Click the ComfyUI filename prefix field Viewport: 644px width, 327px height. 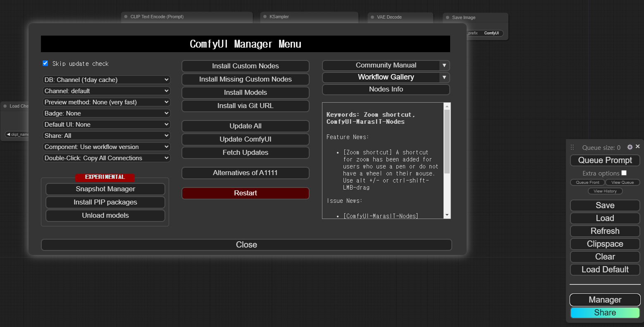pos(485,33)
